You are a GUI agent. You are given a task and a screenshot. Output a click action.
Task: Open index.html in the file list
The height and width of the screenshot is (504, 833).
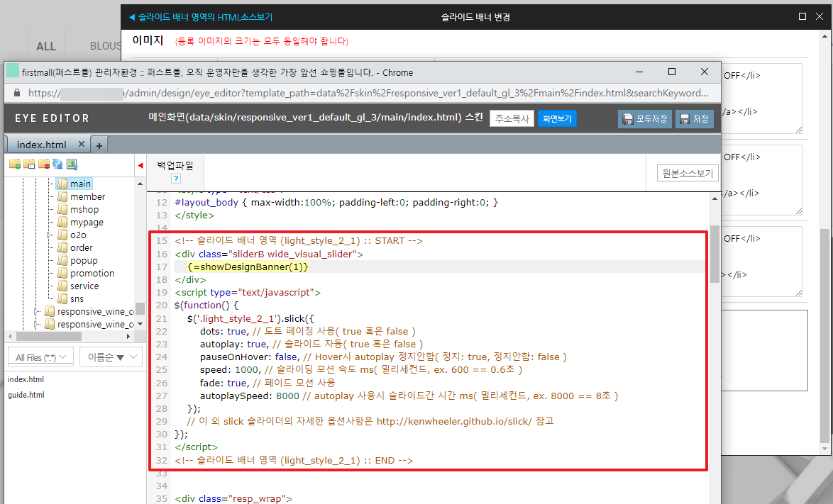click(x=26, y=379)
